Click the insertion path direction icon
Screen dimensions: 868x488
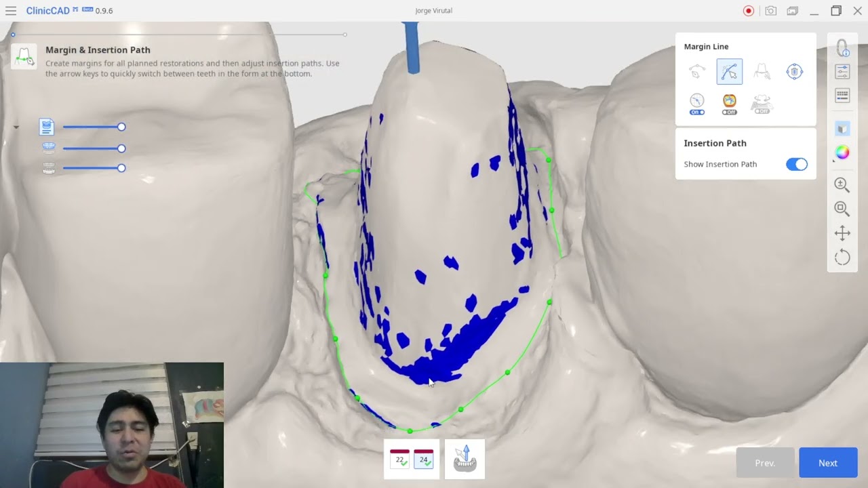[x=465, y=459]
